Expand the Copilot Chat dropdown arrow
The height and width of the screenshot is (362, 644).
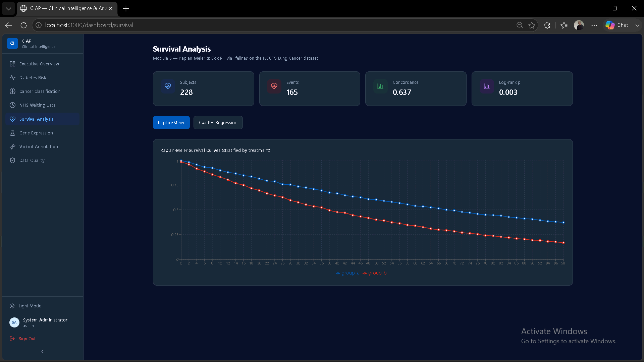[x=637, y=25]
